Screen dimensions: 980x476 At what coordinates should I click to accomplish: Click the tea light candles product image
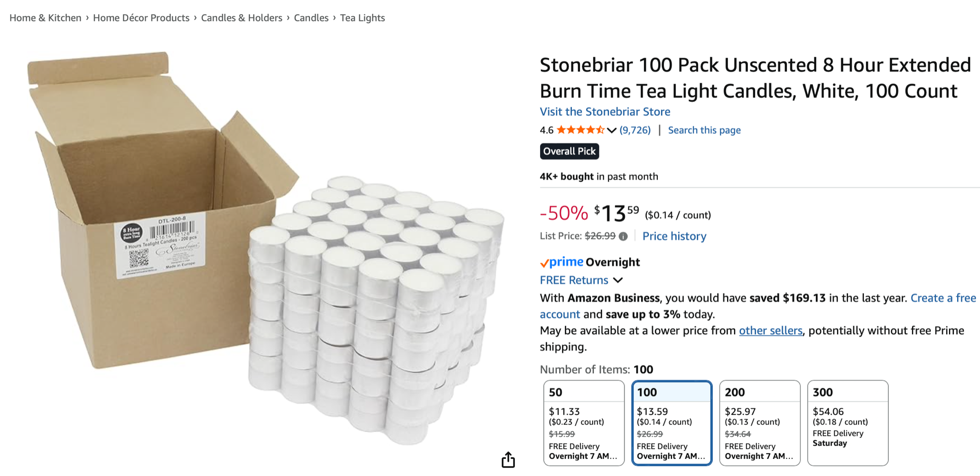click(266, 247)
